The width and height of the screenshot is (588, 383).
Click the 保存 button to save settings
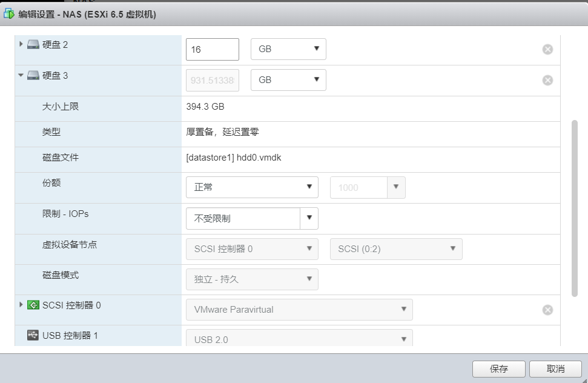(x=498, y=368)
